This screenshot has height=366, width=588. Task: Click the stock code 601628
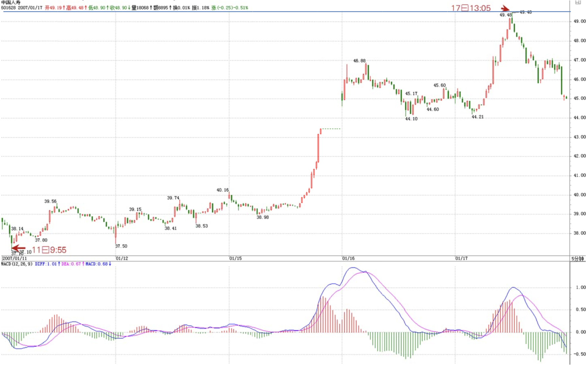(8, 8)
